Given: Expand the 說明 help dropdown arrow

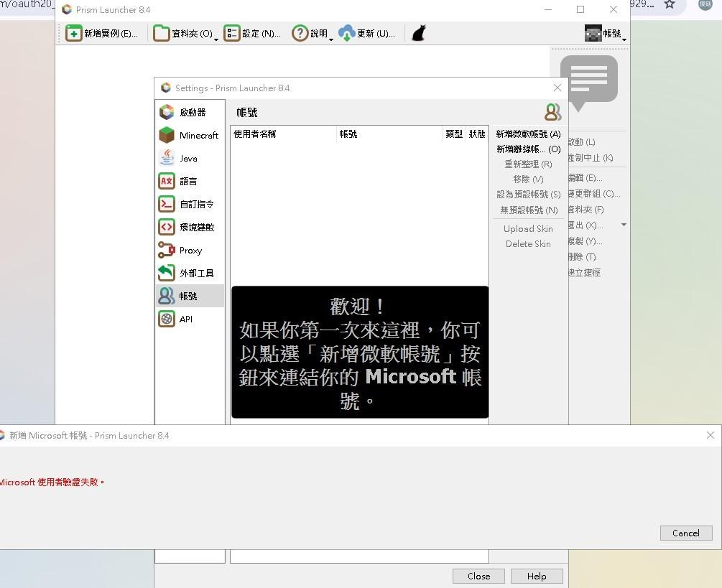Looking at the screenshot, I should [x=330, y=39].
